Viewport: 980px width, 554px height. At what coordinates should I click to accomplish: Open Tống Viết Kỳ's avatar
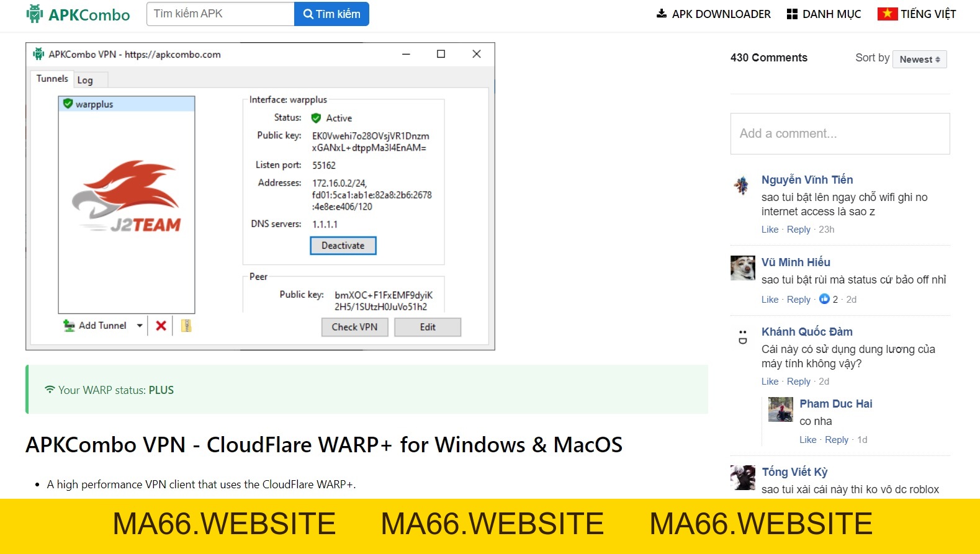click(x=742, y=478)
